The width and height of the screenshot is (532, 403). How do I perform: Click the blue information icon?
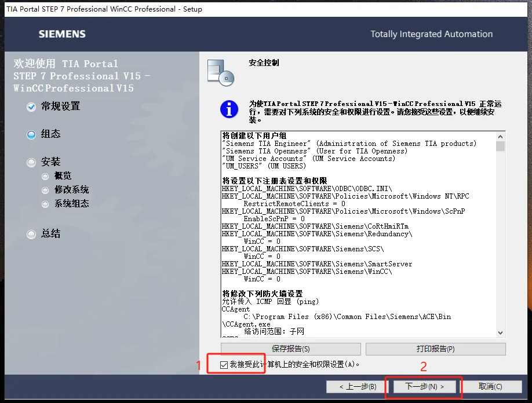(229, 109)
